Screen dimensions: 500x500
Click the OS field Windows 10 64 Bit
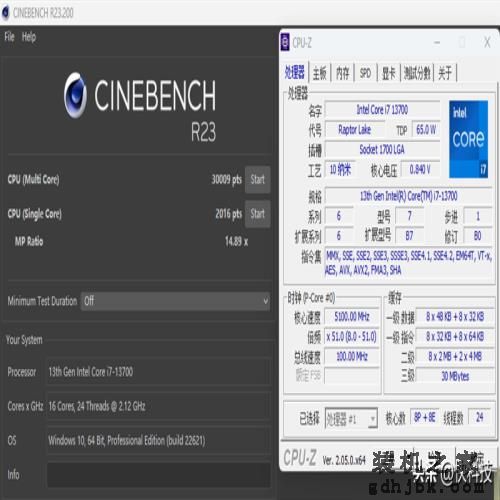coord(159,440)
